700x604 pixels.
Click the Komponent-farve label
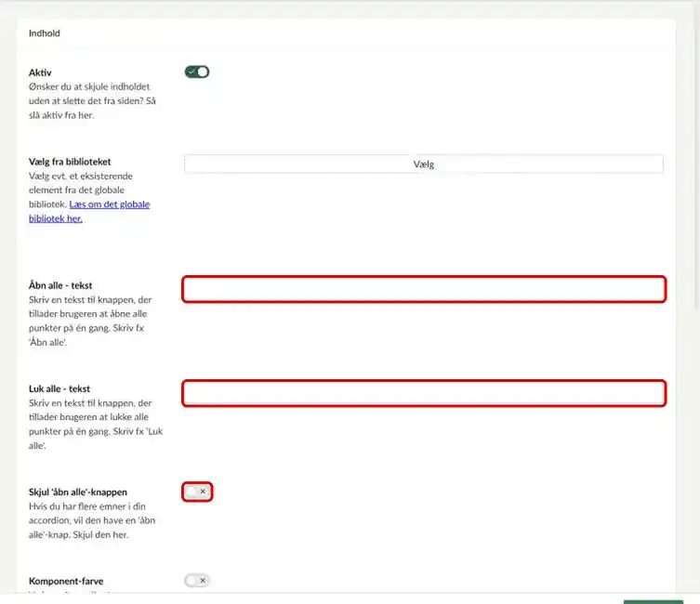coord(66,581)
